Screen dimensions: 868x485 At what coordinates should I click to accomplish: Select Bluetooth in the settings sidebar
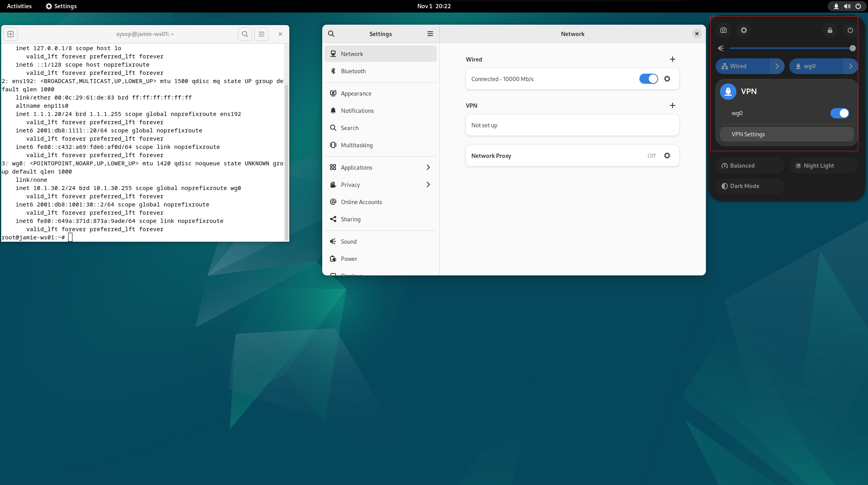[381, 71]
